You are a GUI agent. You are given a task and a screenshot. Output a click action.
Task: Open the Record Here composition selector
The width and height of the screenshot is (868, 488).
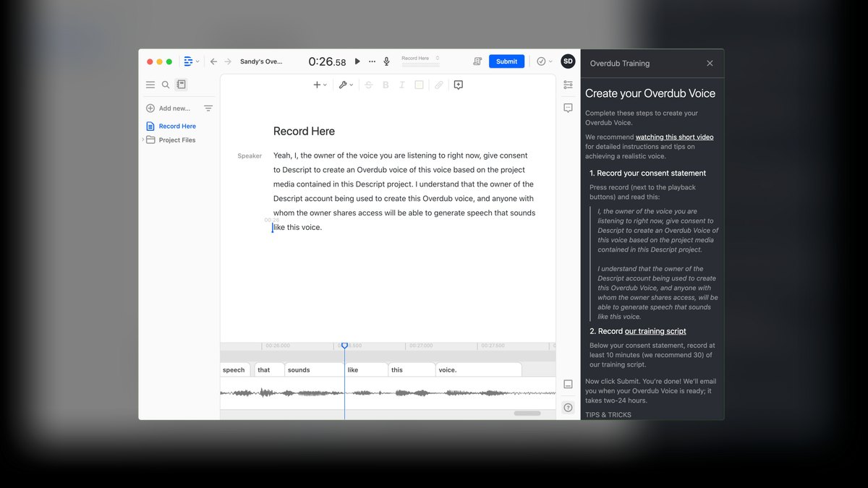(x=420, y=59)
